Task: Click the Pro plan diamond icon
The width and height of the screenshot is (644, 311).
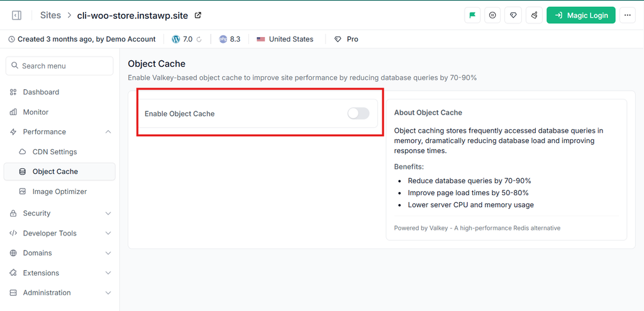Action: pos(338,40)
